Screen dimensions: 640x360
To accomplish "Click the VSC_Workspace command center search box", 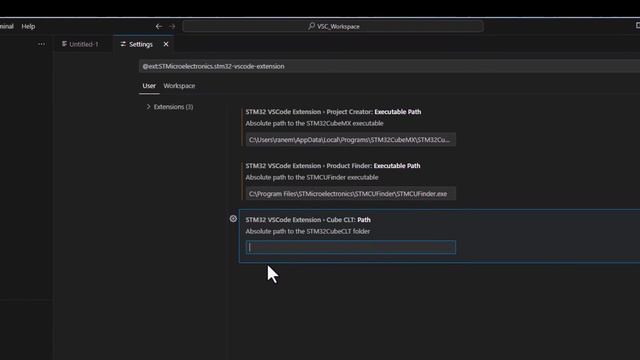I will click(333, 26).
